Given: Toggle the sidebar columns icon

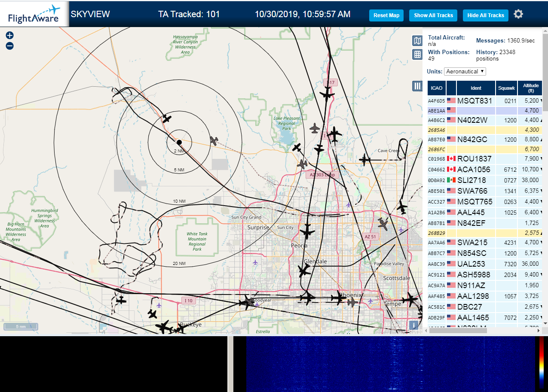Looking at the screenshot, I should (x=417, y=86).
